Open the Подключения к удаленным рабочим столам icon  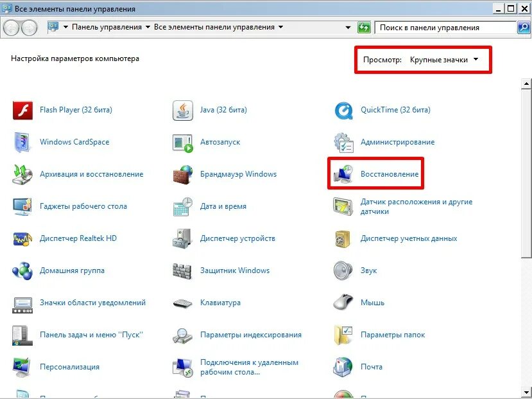point(183,368)
